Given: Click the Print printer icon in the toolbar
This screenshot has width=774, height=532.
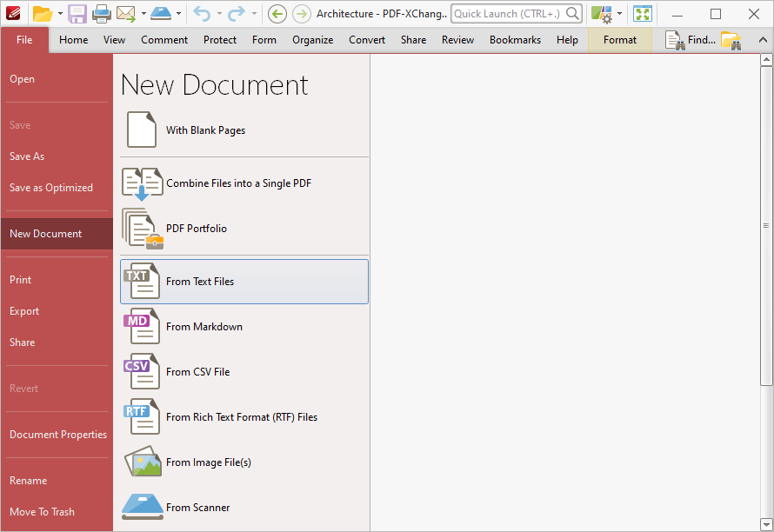Looking at the screenshot, I should pos(101,14).
